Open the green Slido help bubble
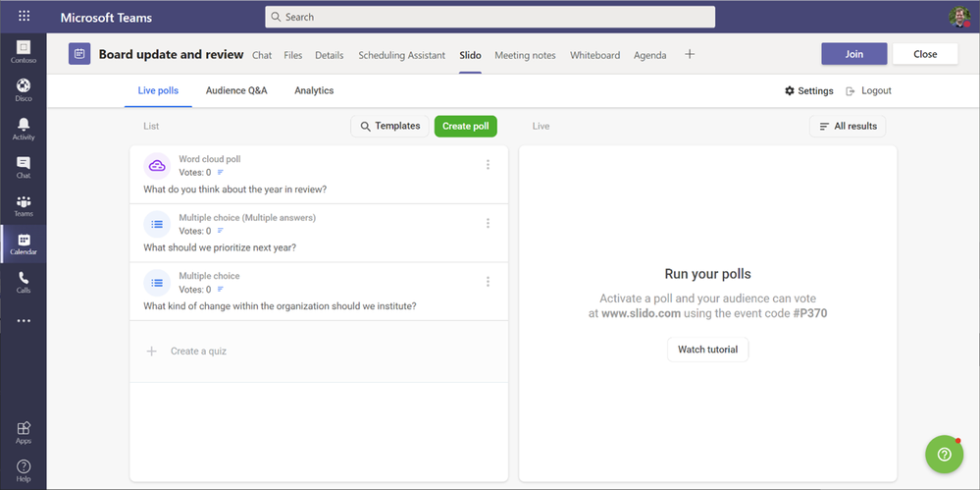The width and height of the screenshot is (980, 490). click(x=945, y=455)
